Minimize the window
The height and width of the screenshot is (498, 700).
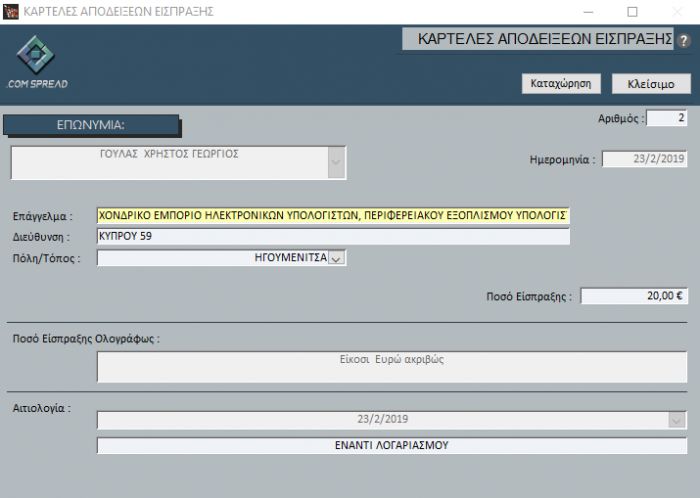[x=588, y=12]
